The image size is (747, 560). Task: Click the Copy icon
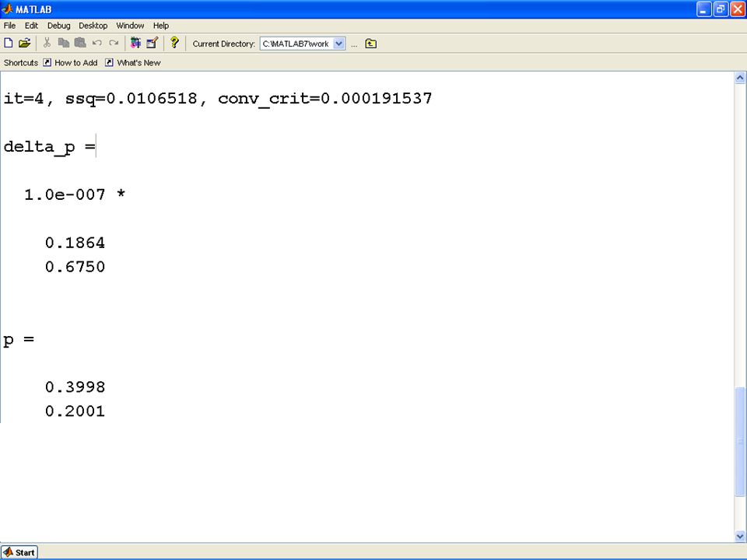coord(63,44)
